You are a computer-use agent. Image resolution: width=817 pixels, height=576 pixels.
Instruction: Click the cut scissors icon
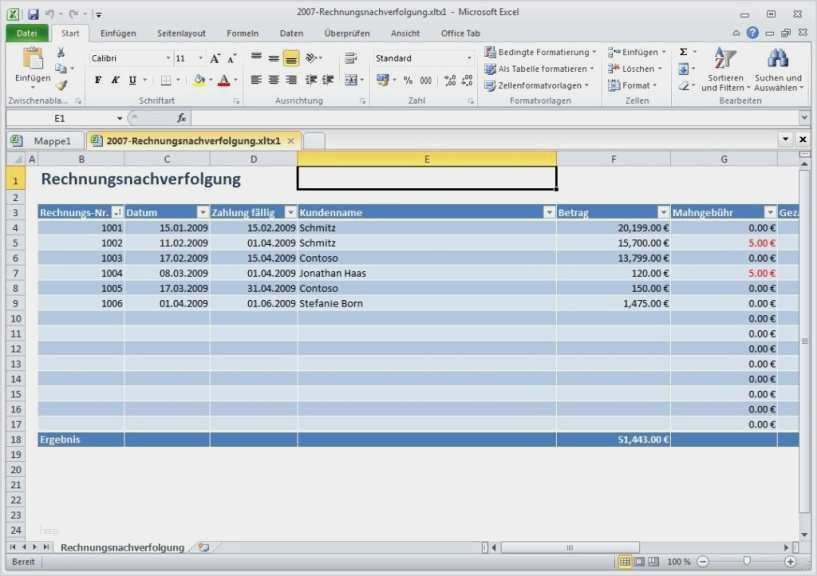[x=61, y=53]
